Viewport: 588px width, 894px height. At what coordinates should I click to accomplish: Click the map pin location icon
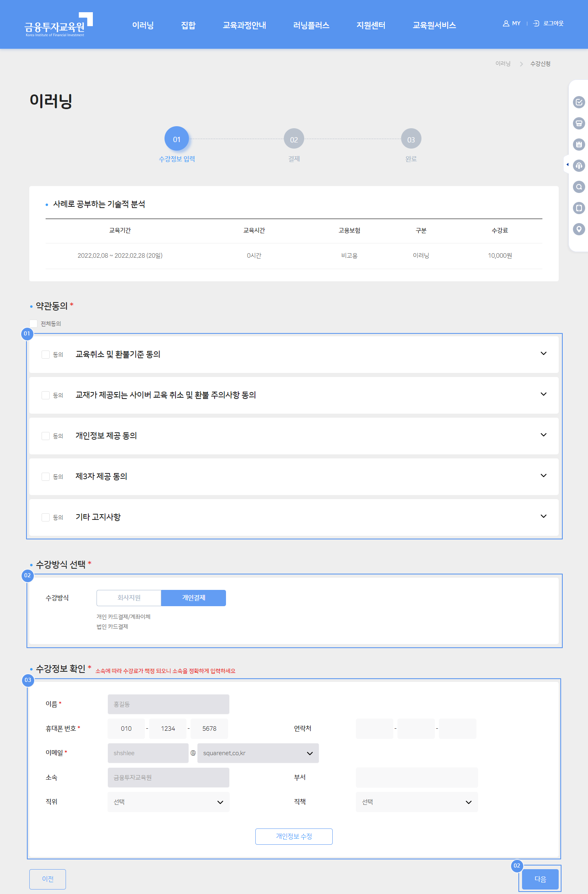pyautogui.click(x=579, y=229)
